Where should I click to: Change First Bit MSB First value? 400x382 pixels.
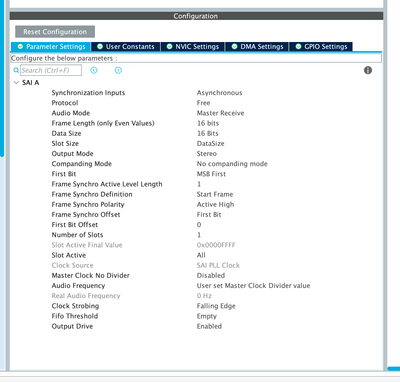click(x=211, y=174)
